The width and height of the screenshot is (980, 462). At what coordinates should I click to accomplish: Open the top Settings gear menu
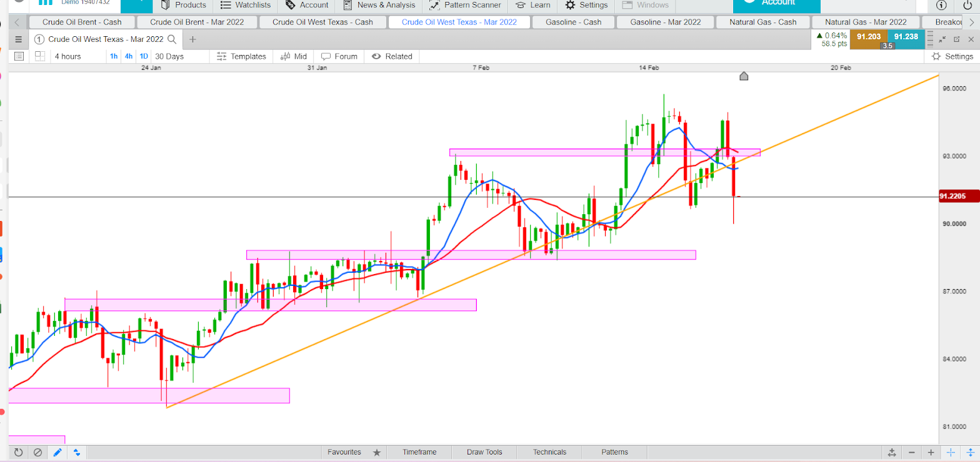click(586, 5)
